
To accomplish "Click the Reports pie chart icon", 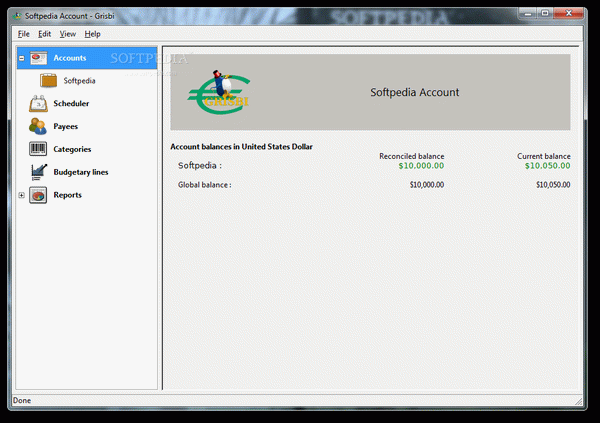I will (38, 195).
